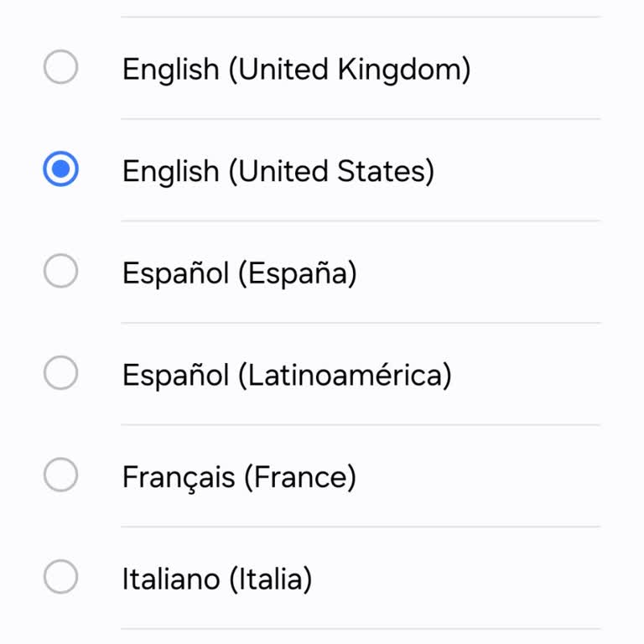The height and width of the screenshot is (644, 644).
Task: Select the English (United Kingdom) radio button
Action: (x=60, y=68)
